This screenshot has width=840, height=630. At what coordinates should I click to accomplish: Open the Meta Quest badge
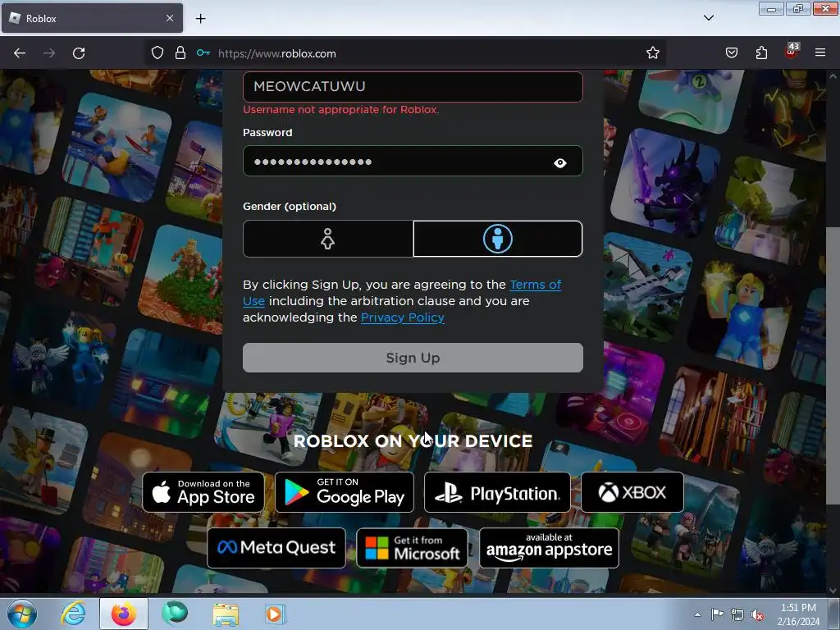276,548
